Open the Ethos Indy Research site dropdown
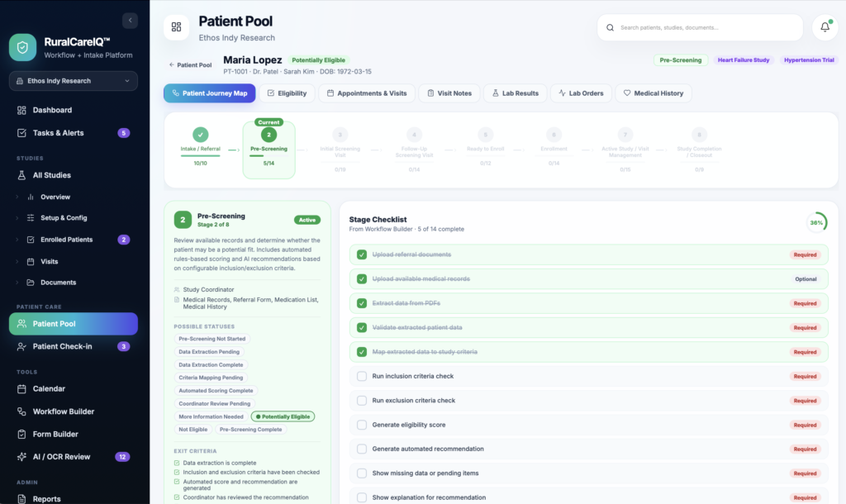 tap(74, 81)
